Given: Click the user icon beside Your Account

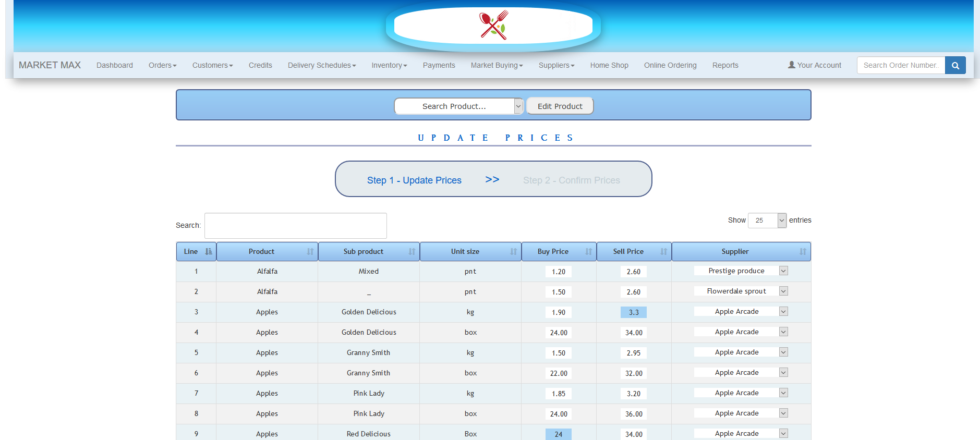Looking at the screenshot, I should 792,65.
